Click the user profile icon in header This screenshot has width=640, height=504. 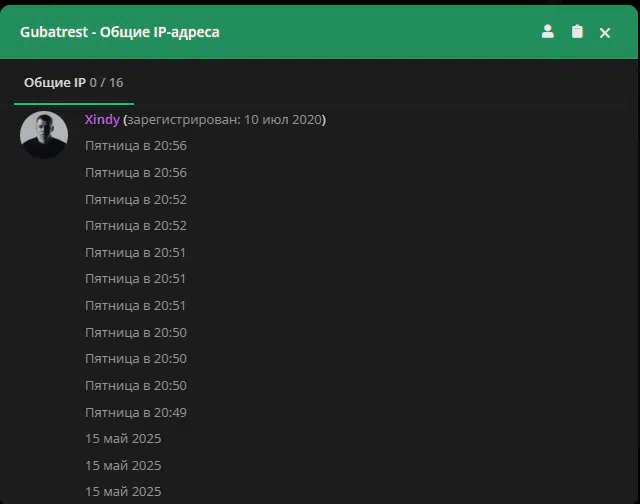pos(547,31)
